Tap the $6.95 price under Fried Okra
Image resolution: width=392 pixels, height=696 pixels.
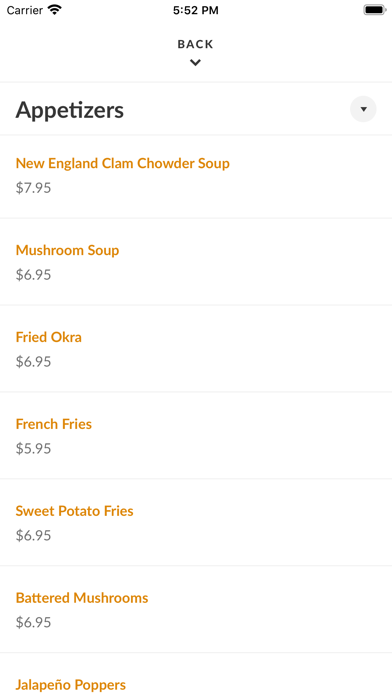pos(33,362)
